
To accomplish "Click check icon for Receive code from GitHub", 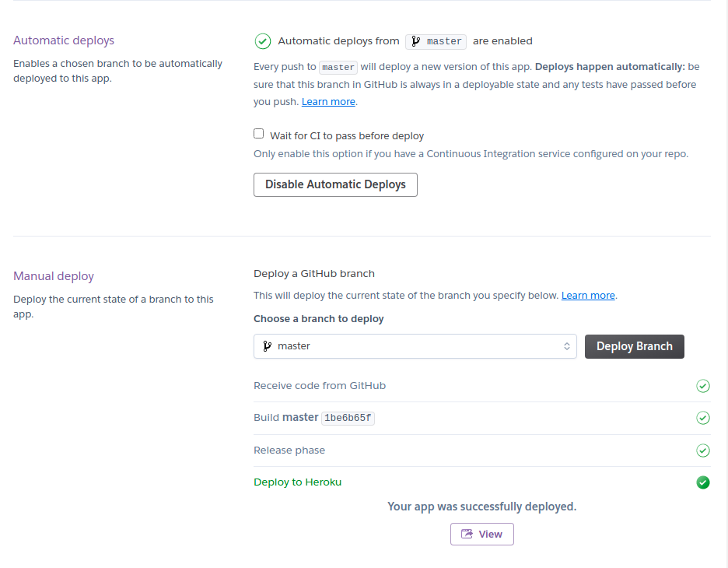I will [702, 386].
